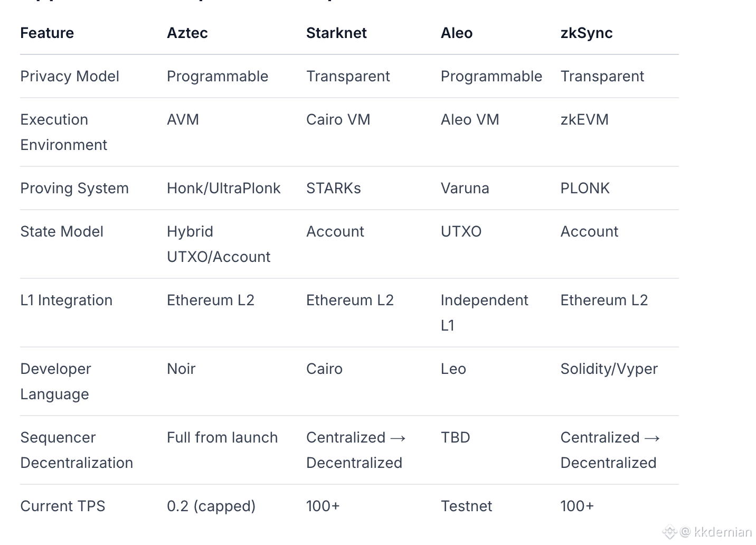The height and width of the screenshot is (545, 756).
Task: Click the Honk/UltraPlonk proving system cell
Action: click(224, 188)
